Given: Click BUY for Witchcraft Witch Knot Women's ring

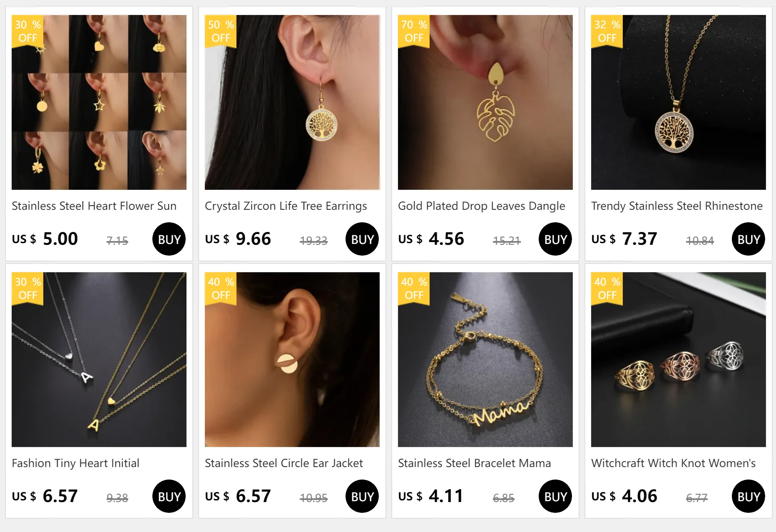Looking at the screenshot, I should coord(749,496).
